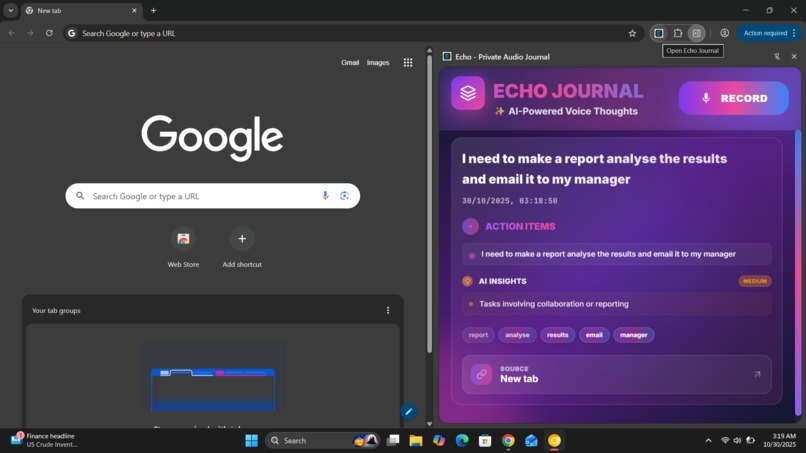This screenshot has height=453, width=806.
Task: Open the Google apps grid icon
Action: [408, 63]
